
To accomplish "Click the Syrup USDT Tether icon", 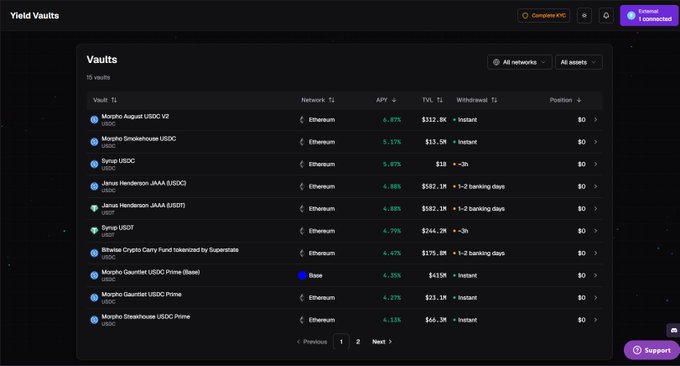I will 94,231.
